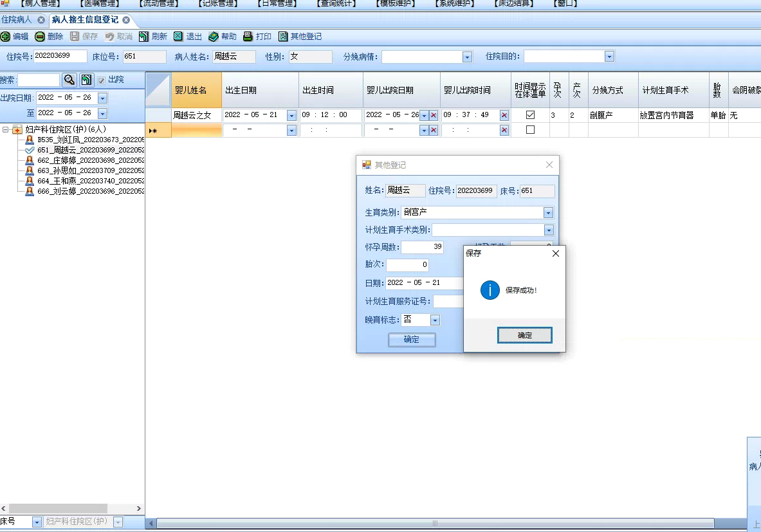Image resolution: width=761 pixels, height=532 pixels.
Task: Open the 医嘱管理 menu
Action: 100,3
